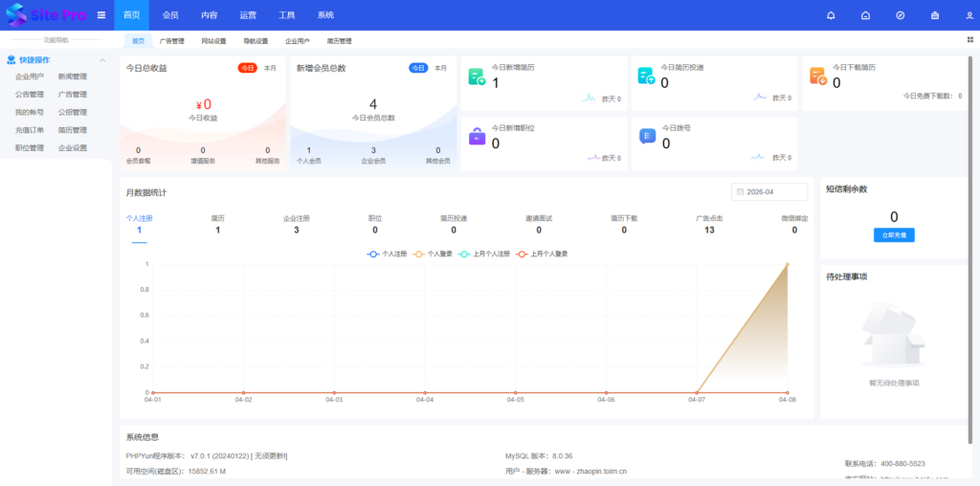Open the user profile icon
Image resolution: width=980 pixels, height=486 pixels.
pyautogui.click(x=969, y=15)
